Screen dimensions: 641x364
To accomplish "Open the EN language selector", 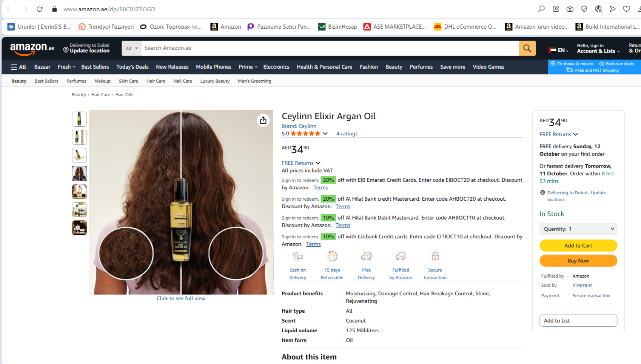I will point(559,50).
